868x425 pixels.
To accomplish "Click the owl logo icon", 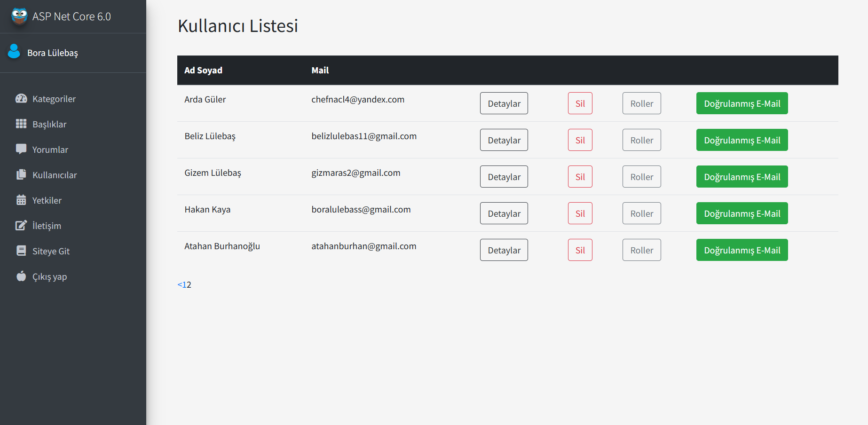I will 19,16.
